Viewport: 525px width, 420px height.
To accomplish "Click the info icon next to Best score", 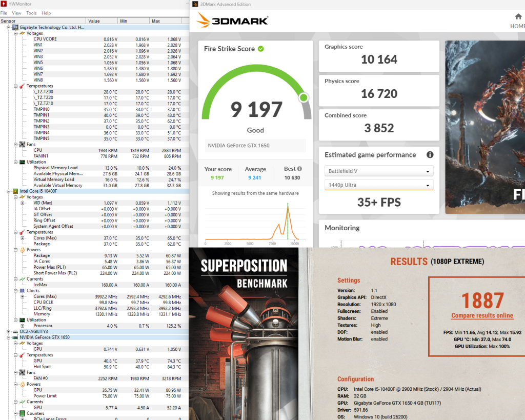I will click(299, 169).
